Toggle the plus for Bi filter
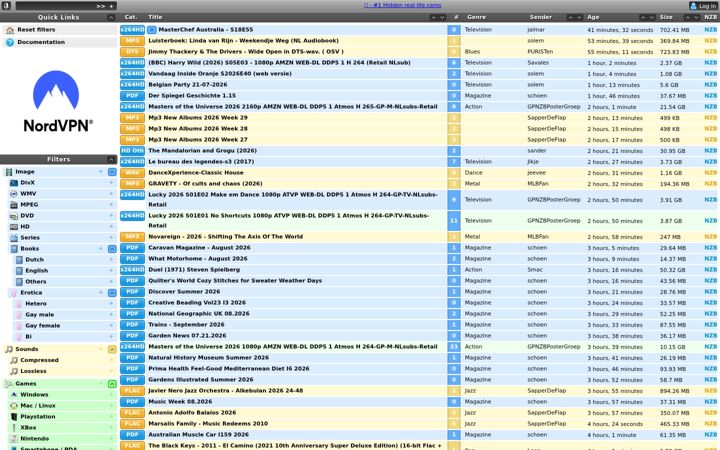Image resolution: width=720 pixels, height=450 pixels. (x=111, y=337)
